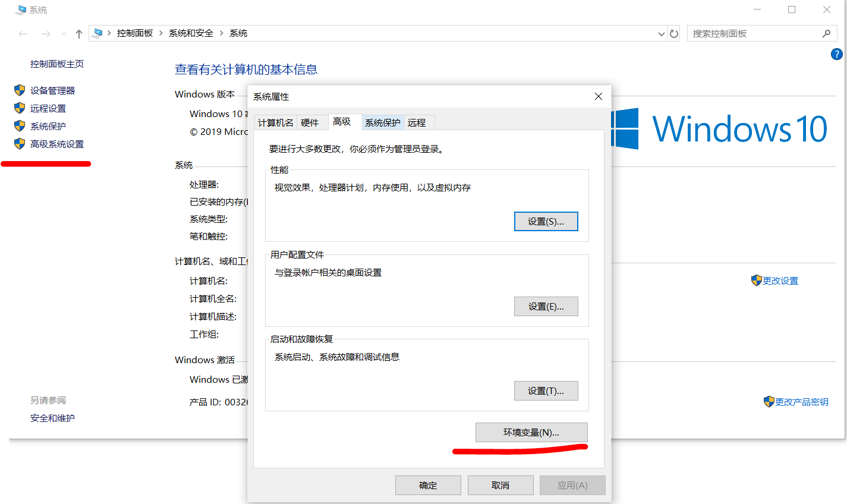The image size is (847, 504).
Task: Click the Back arrow in navigation bar
Action: tap(23, 34)
